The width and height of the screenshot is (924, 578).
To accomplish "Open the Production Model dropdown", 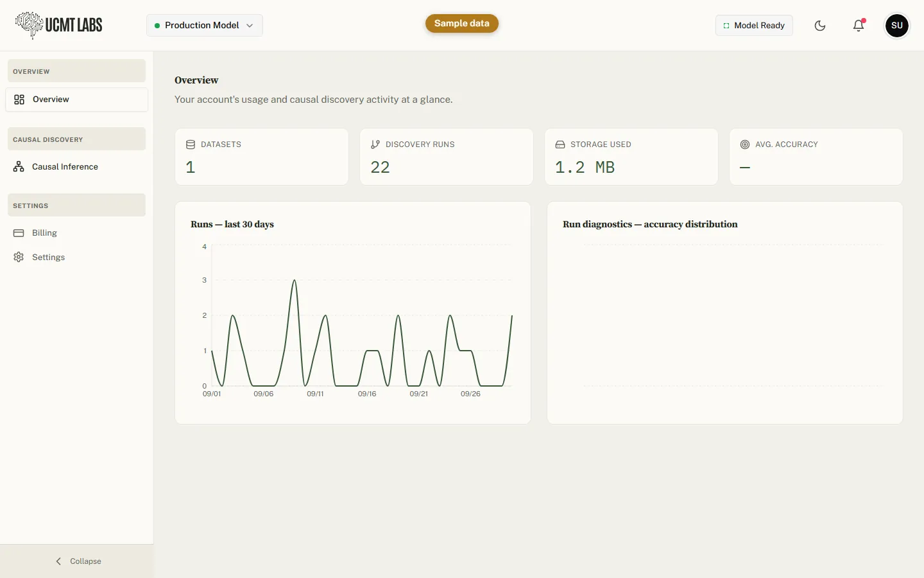I will (205, 26).
